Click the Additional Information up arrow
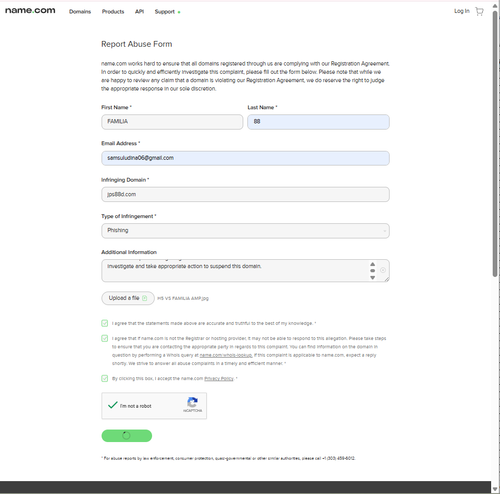Viewport: 500px width, 494px height. point(373,264)
